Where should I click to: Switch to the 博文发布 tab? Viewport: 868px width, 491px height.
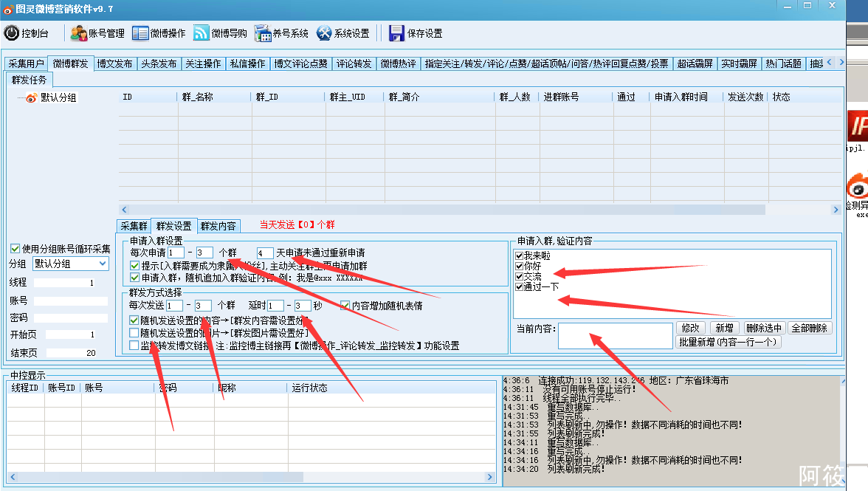114,63
